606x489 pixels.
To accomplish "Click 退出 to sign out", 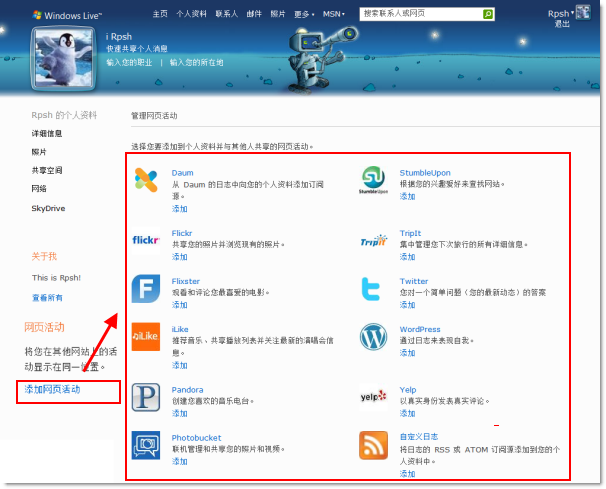I will [x=562, y=24].
